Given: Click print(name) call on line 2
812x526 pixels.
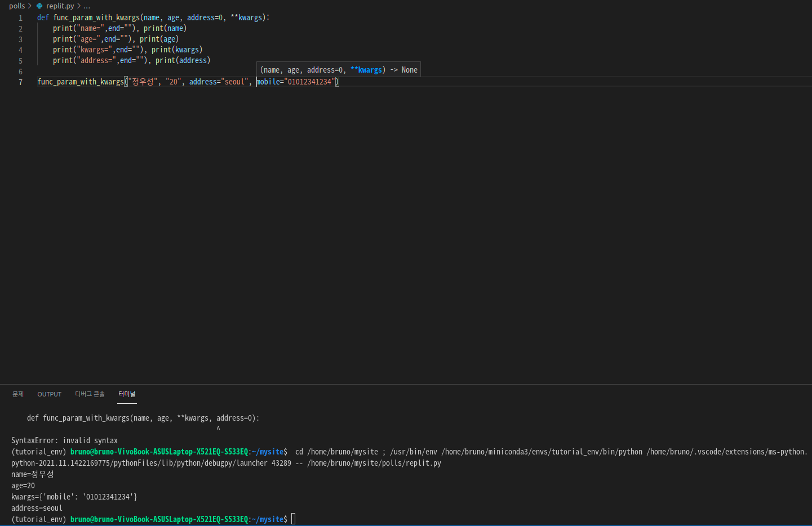Looking at the screenshot, I should tap(165, 28).
